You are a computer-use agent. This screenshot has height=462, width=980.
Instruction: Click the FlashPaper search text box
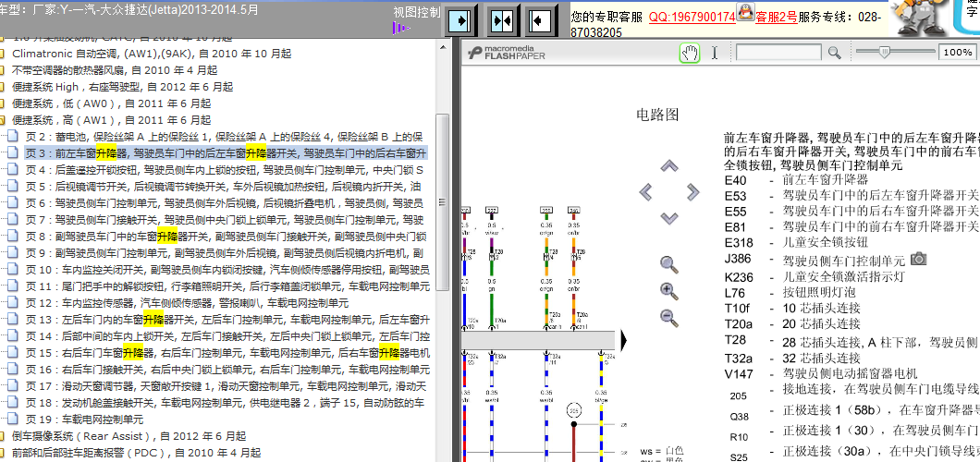[778, 53]
